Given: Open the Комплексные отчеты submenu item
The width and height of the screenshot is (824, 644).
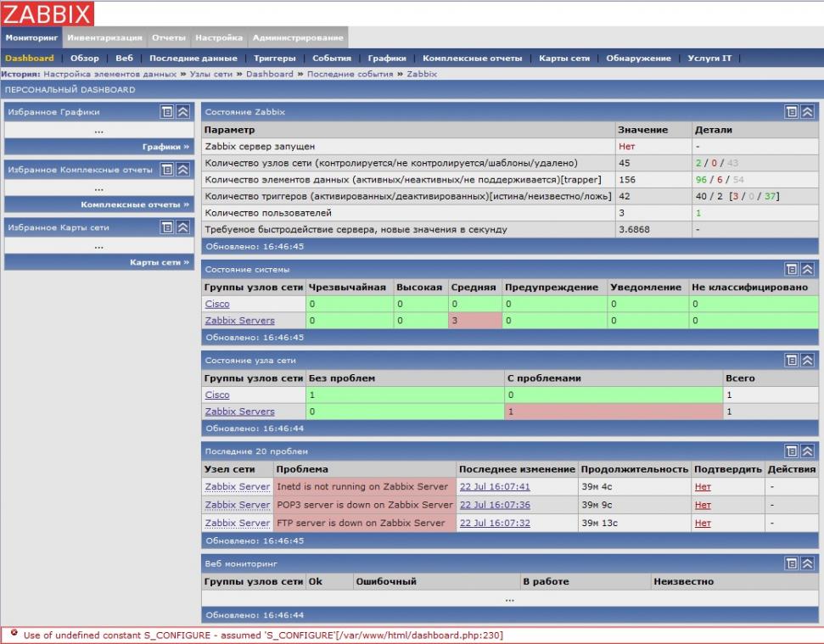Looking at the screenshot, I should [x=473, y=59].
